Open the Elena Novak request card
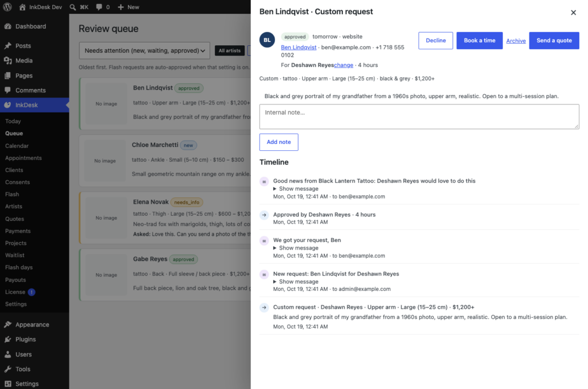588x389 pixels. tap(165, 217)
